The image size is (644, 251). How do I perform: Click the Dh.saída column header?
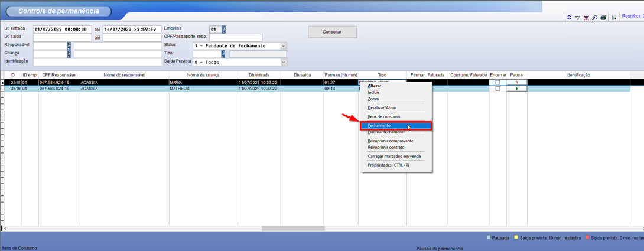[303, 75]
